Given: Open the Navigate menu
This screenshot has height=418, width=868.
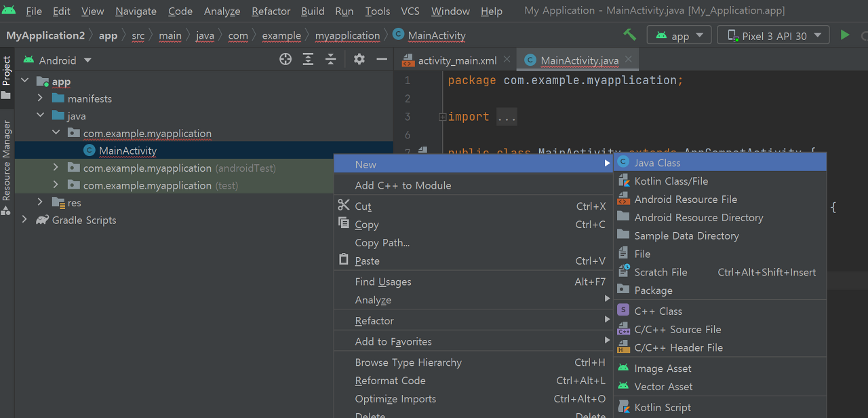Looking at the screenshot, I should click(x=136, y=12).
